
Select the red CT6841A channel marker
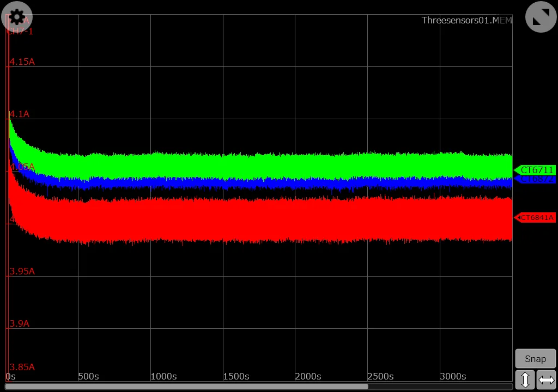535,218
